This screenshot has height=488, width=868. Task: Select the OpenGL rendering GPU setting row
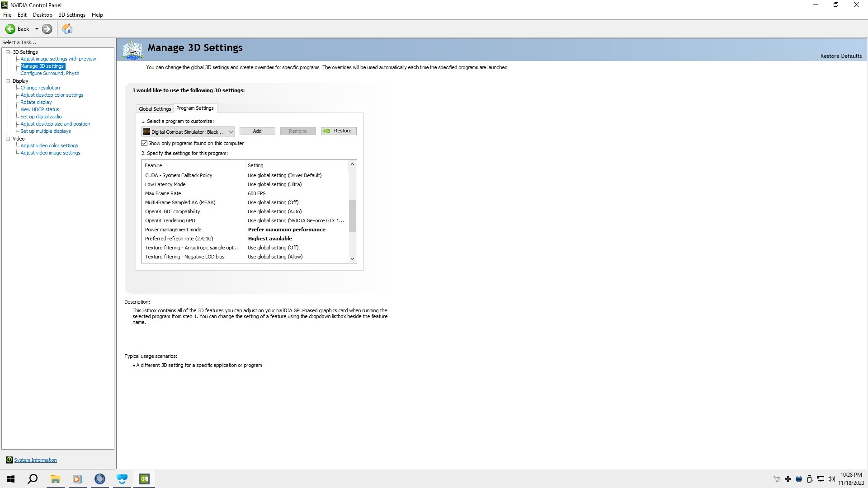[245, 221]
